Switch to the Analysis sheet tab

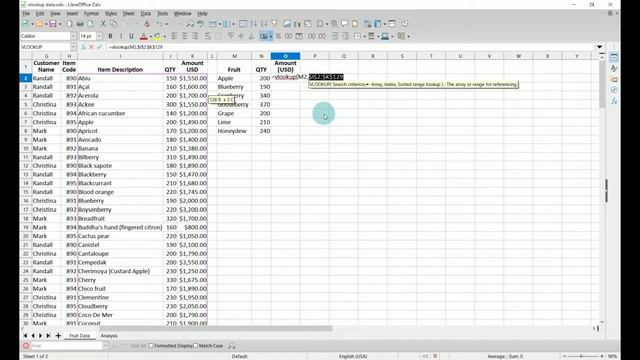click(109, 336)
